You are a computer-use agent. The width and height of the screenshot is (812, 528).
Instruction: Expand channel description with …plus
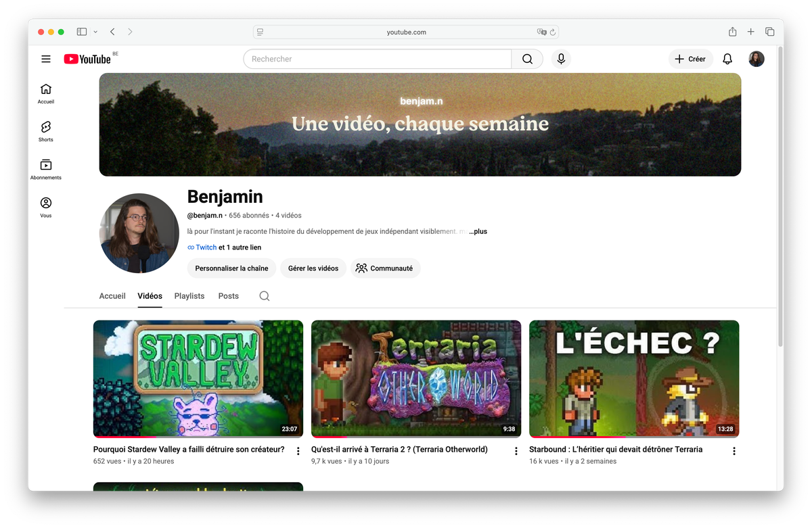coord(478,231)
